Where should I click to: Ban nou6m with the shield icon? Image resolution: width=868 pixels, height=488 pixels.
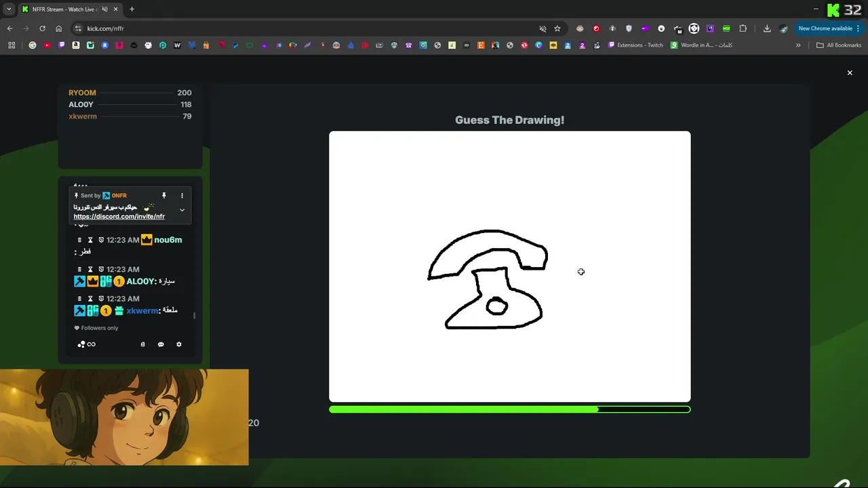click(101, 240)
